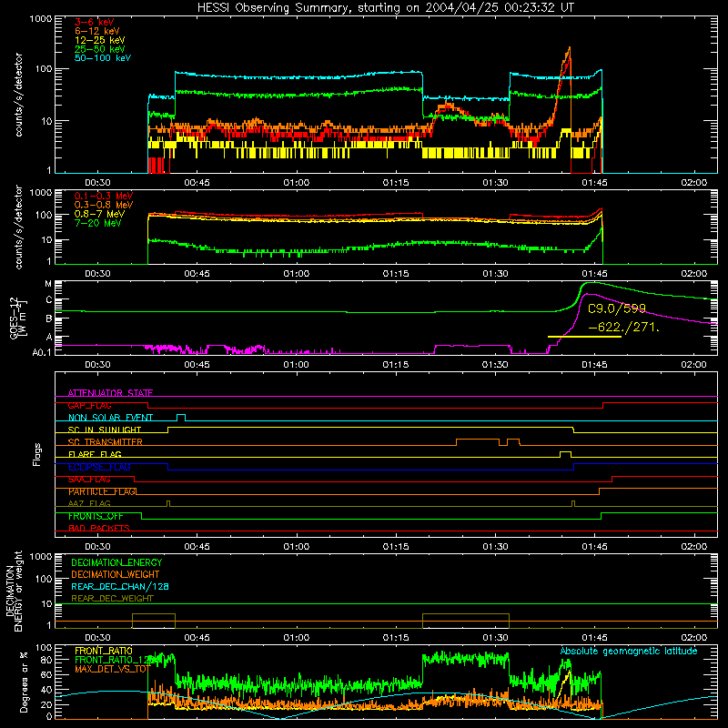The image size is (728, 728).
Task: Pick the 0.8-7 MeV legend entry
Action: tap(99, 214)
